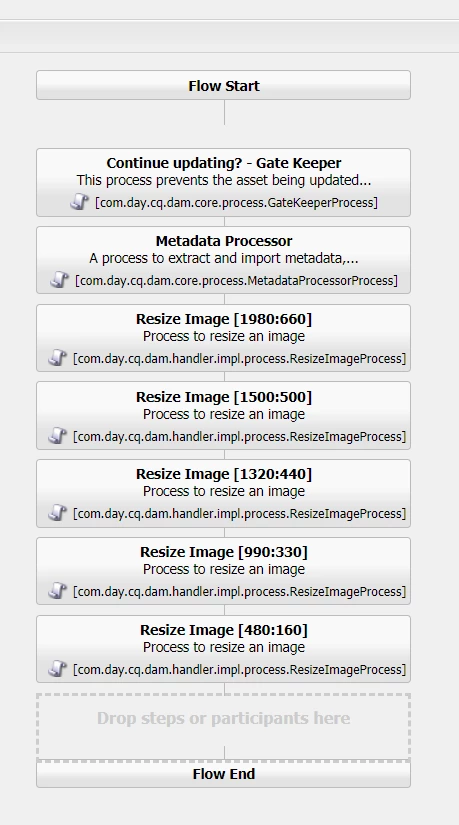Viewport: 459px width, 825px height.
Task: Select the Resize Image [1320:440] step title
Action: click(224, 474)
